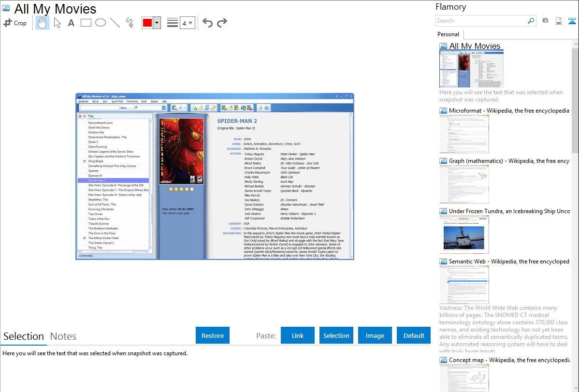The image size is (579, 392).
Task: Select the rectangle drawing tool
Action: point(86,23)
